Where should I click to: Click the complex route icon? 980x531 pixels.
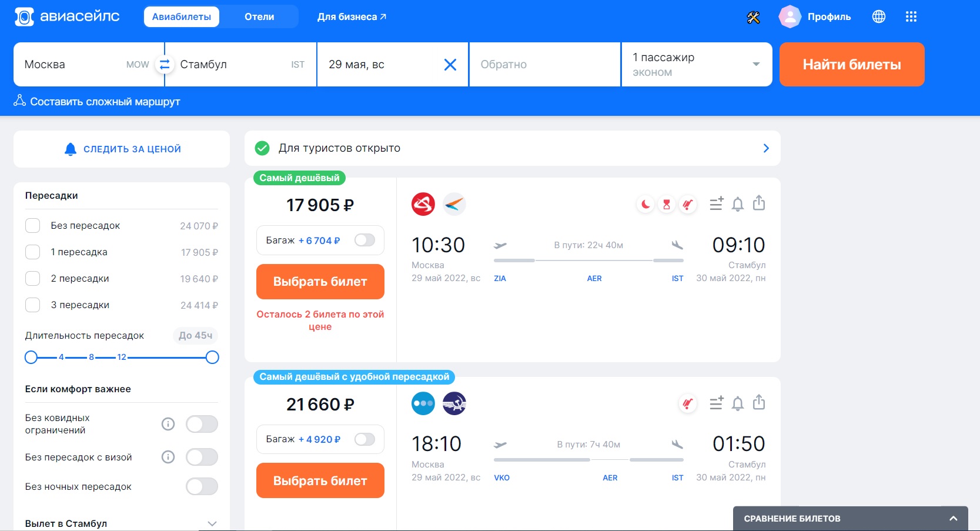coord(19,101)
